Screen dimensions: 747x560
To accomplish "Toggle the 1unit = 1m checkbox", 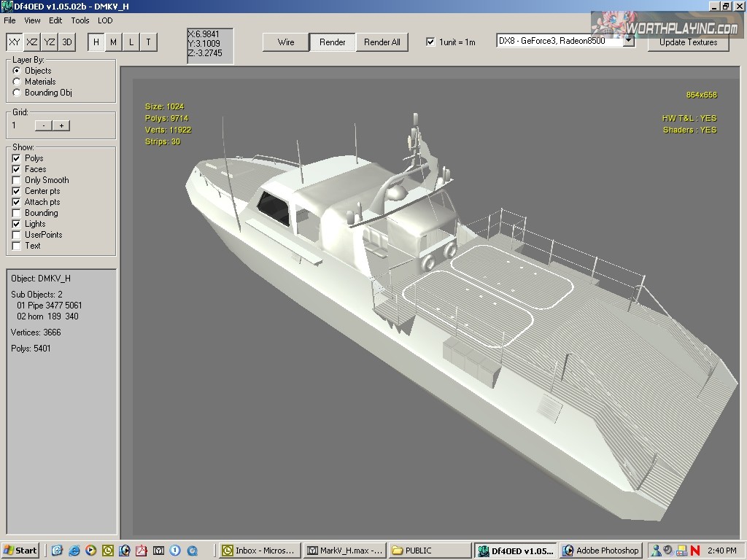I will tap(430, 42).
